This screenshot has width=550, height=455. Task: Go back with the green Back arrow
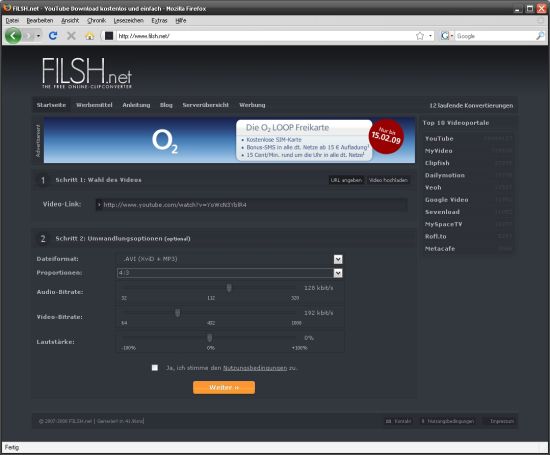(x=13, y=35)
